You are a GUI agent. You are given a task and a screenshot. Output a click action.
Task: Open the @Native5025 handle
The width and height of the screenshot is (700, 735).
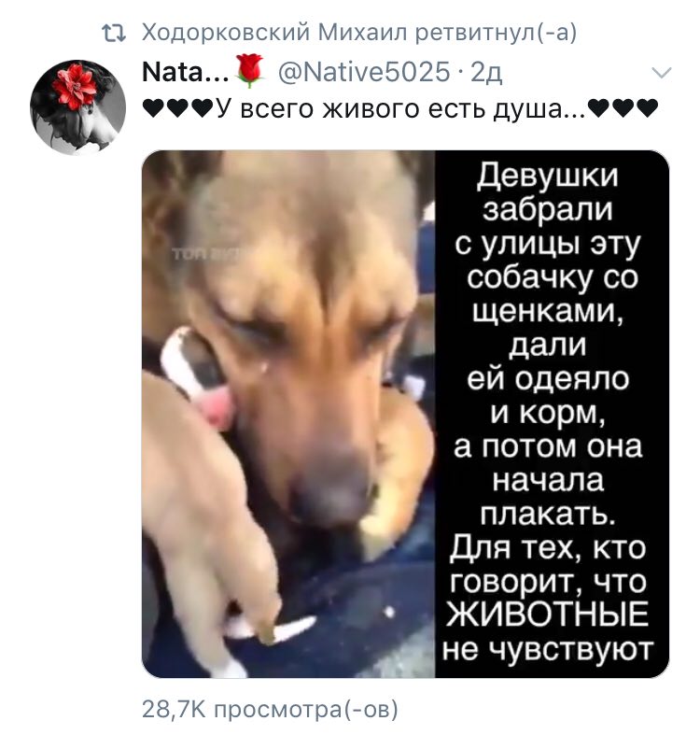tap(364, 72)
